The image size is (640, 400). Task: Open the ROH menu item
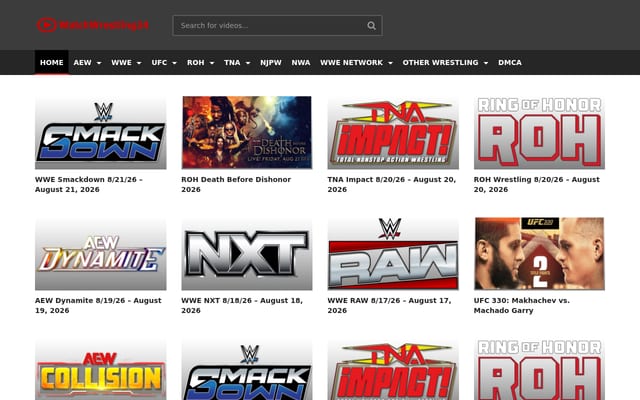pyautogui.click(x=196, y=62)
